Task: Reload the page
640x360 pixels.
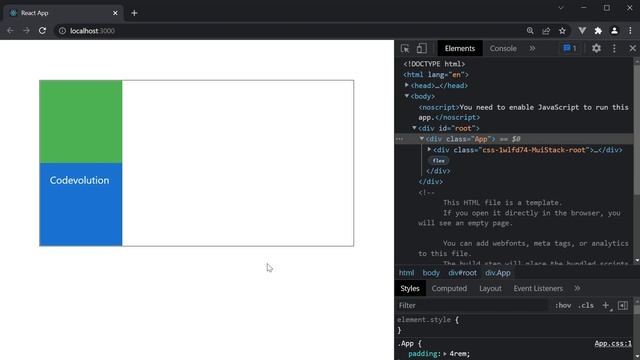Action: click(x=42, y=31)
